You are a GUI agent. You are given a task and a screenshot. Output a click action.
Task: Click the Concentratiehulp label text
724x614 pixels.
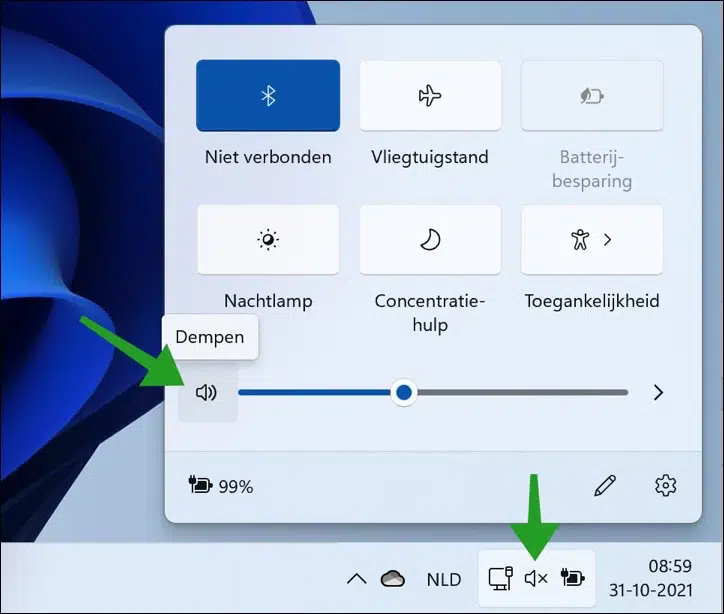pos(430,313)
